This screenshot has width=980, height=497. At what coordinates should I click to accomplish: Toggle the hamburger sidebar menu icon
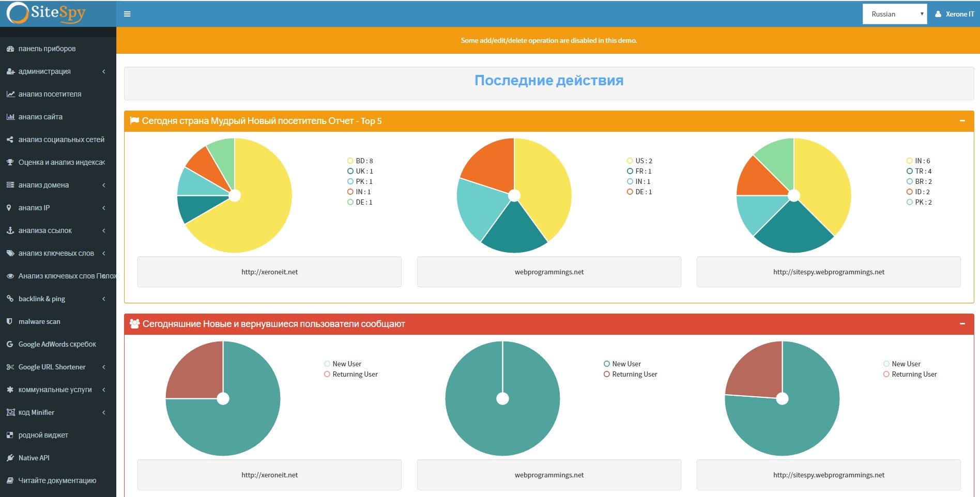click(127, 14)
